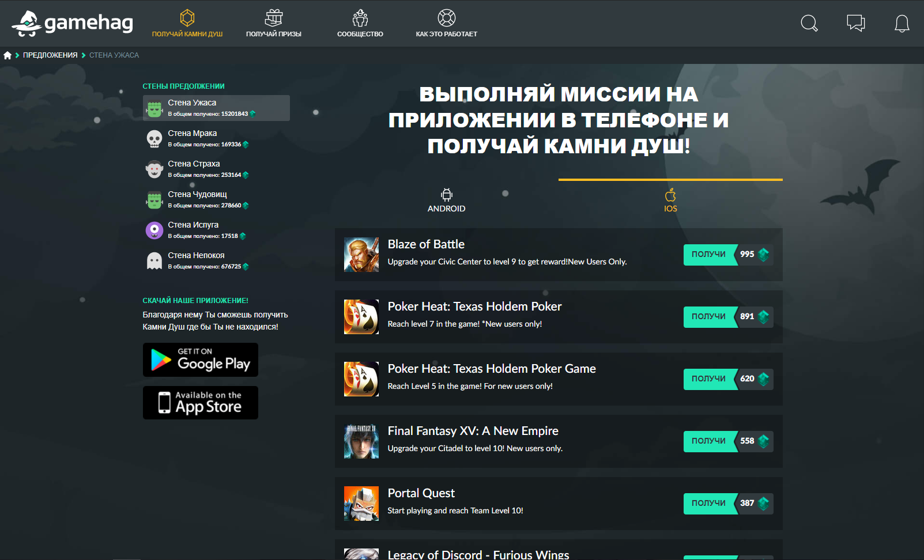The width and height of the screenshot is (924, 560).
Task: Click the gem icon beside 676725 total
Action: [246, 267]
